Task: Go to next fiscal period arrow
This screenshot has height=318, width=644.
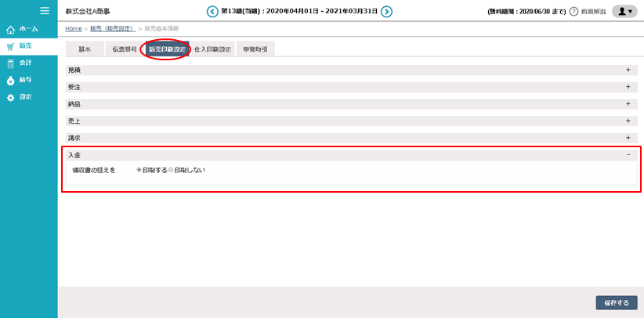Action: [x=386, y=12]
